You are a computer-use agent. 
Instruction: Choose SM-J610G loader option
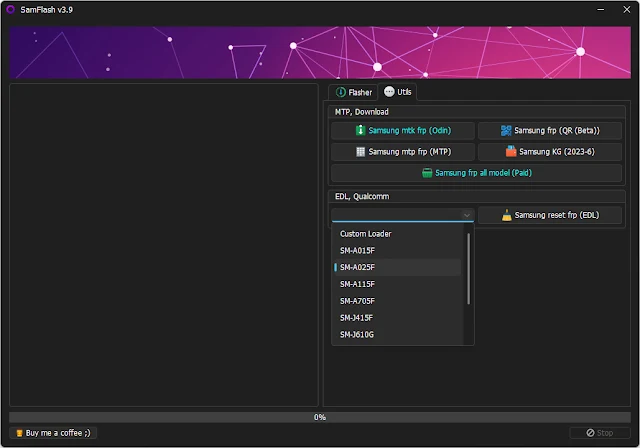[x=398, y=335]
